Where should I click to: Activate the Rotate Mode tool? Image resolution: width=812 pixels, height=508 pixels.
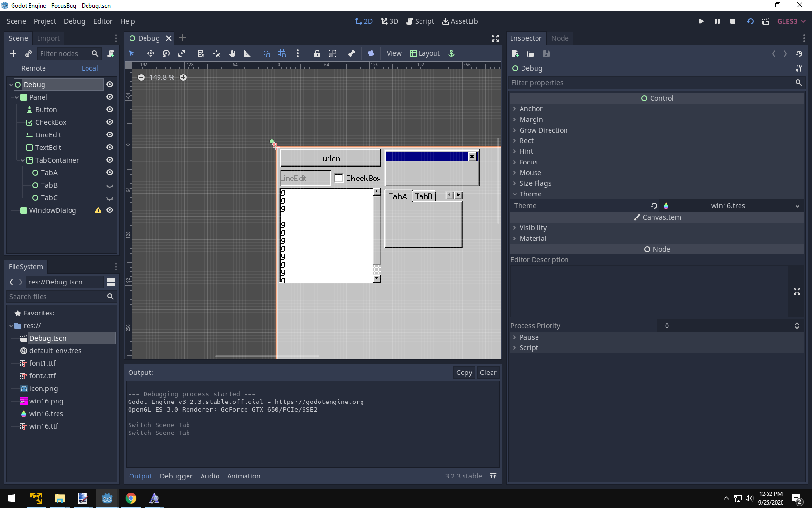(166, 53)
